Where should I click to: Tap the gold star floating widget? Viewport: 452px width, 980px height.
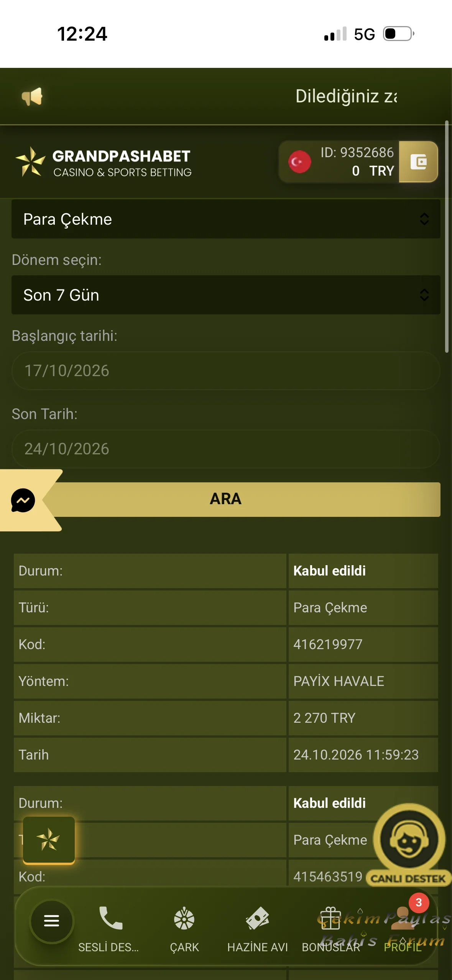pos(49,840)
